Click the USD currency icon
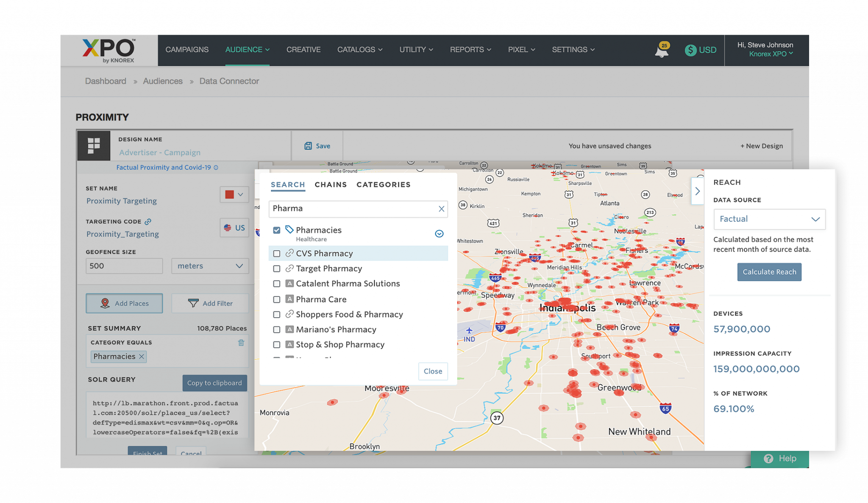The image size is (868, 503). 691,50
